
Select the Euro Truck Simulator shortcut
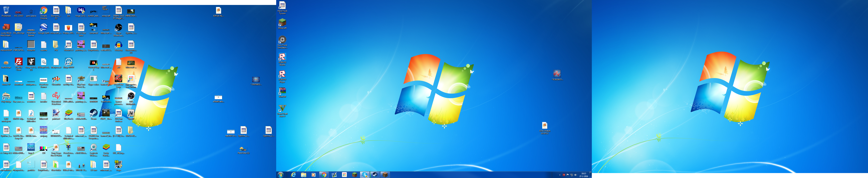[x=282, y=43]
